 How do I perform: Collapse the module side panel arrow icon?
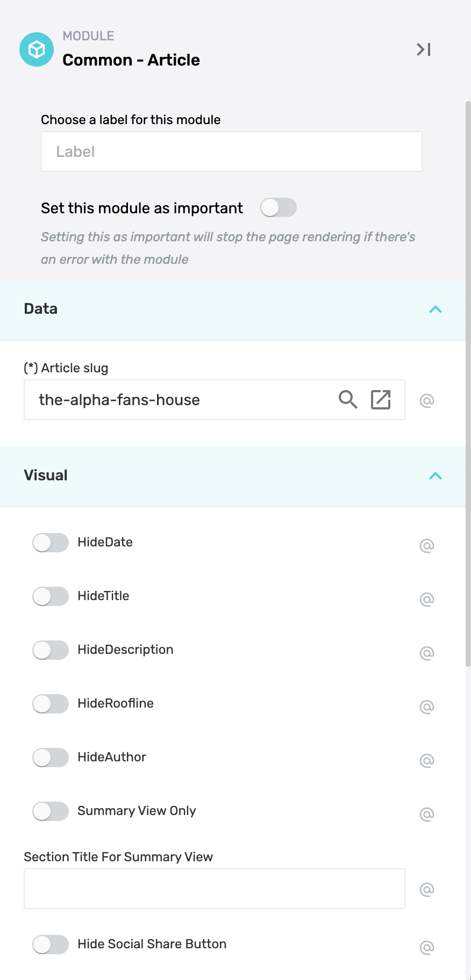(x=424, y=49)
